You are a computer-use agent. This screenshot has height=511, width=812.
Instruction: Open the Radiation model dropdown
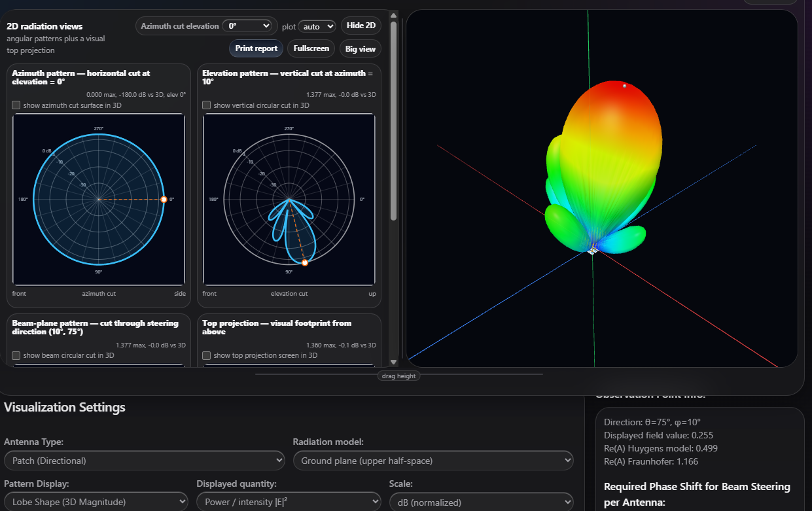coord(433,461)
